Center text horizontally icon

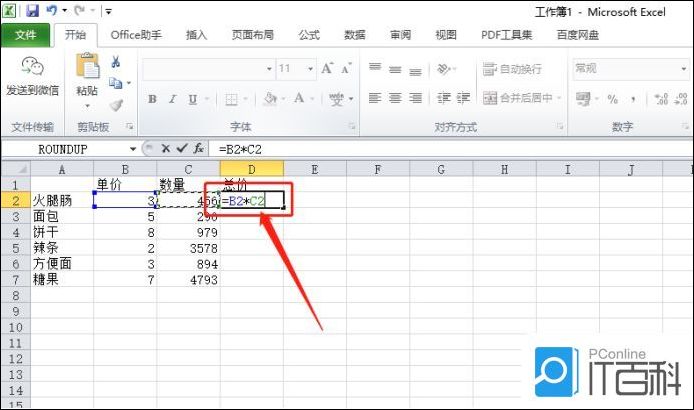395,98
